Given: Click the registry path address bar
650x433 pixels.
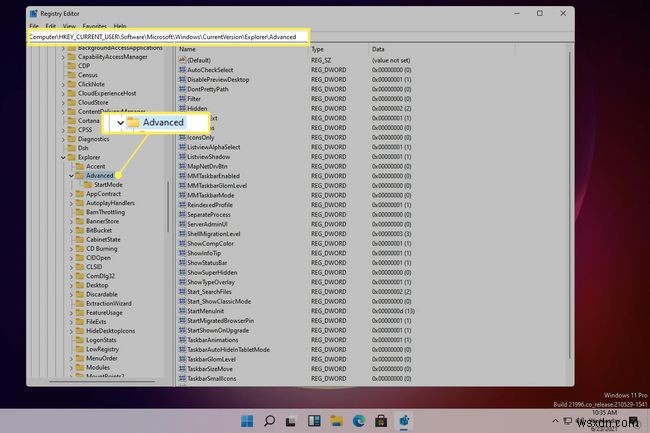Looking at the screenshot, I should click(x=168, y=37).
